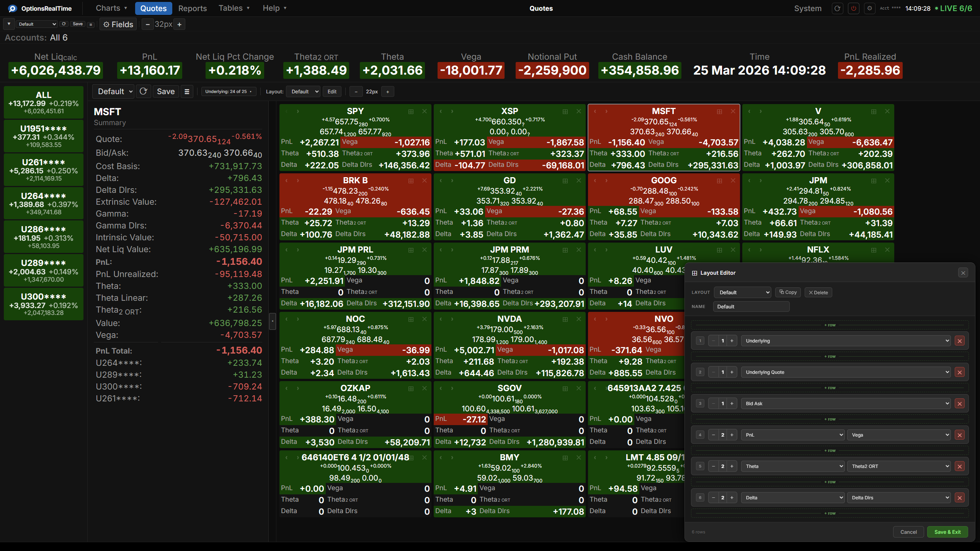Expand the Underlying: 24 of 25 selector
The width and height of the screenshot is (980, 551).
click(228, 91)
